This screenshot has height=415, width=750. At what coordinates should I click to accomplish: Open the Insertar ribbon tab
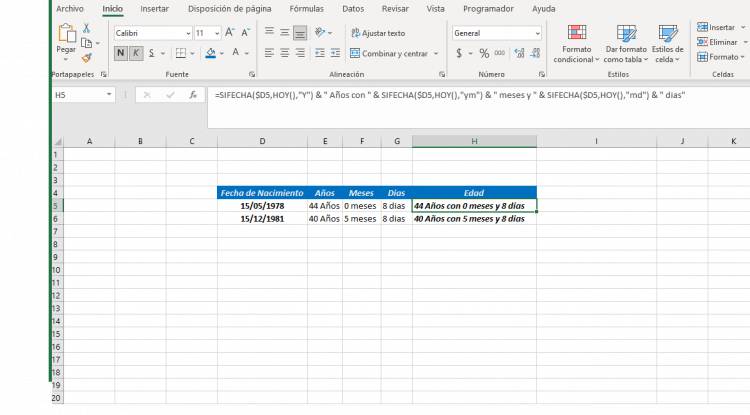[154, 8]
